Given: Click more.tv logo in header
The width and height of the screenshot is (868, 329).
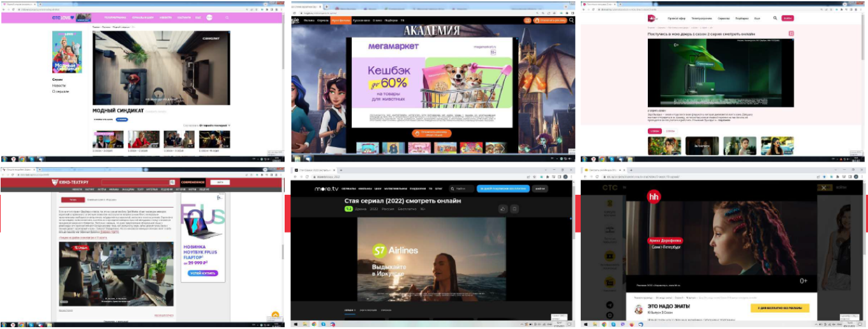Looking at the screenshot, I should coord(325,188).
